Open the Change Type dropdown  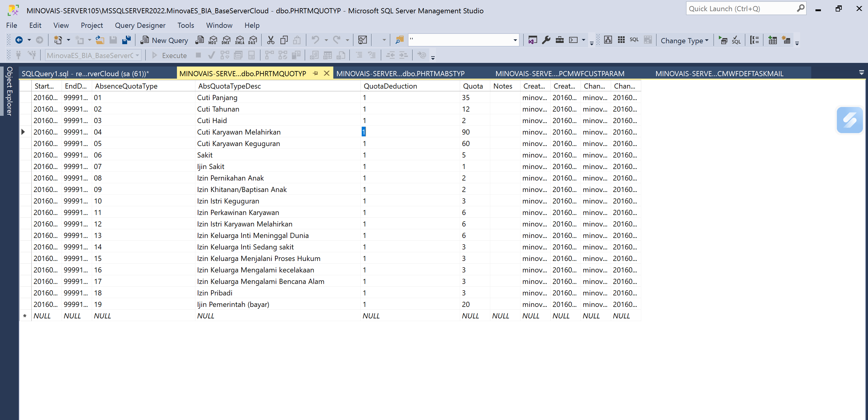684,41
